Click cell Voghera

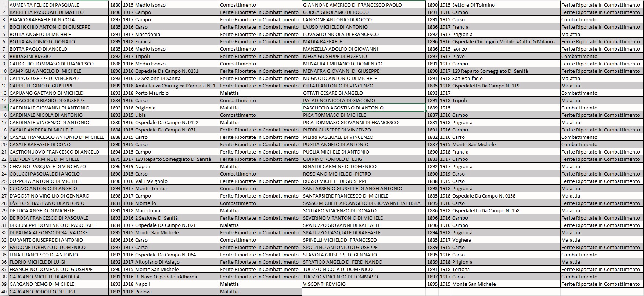pos(506,240)
